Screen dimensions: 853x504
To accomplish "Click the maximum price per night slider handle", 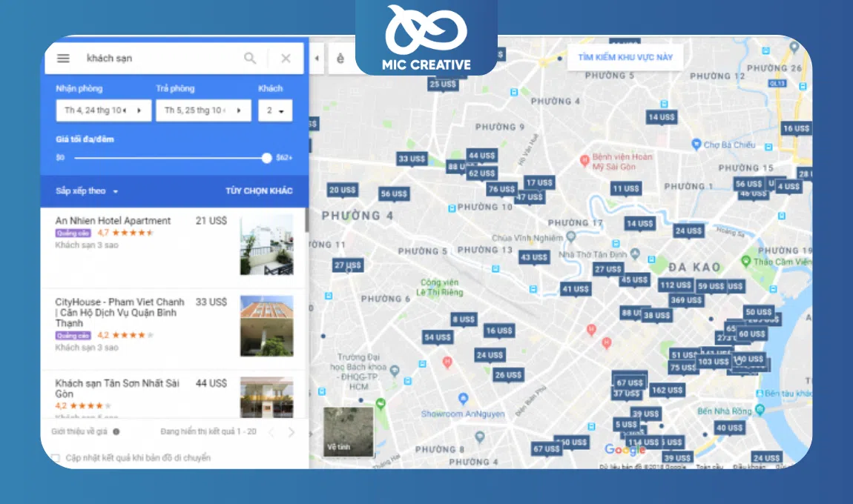I will click(266, 158).
